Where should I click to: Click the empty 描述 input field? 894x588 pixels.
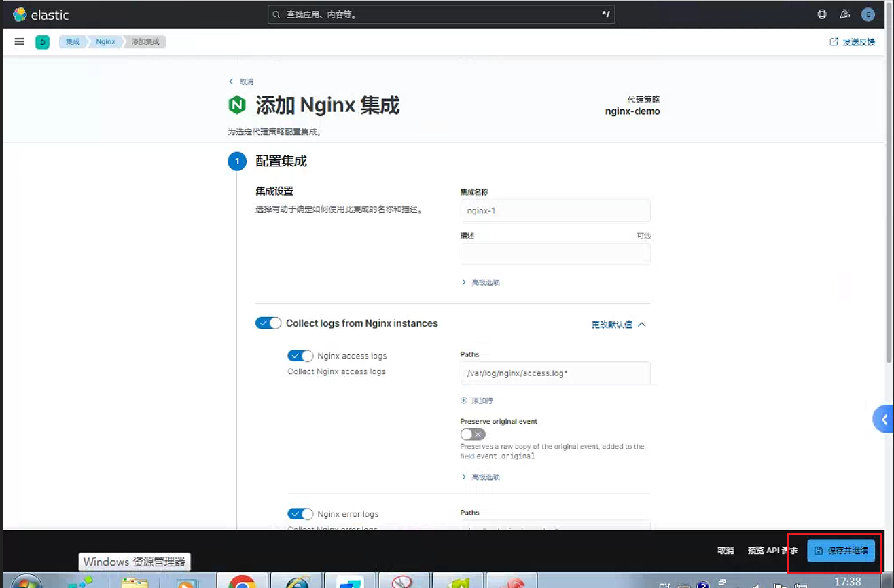point(555,254)
